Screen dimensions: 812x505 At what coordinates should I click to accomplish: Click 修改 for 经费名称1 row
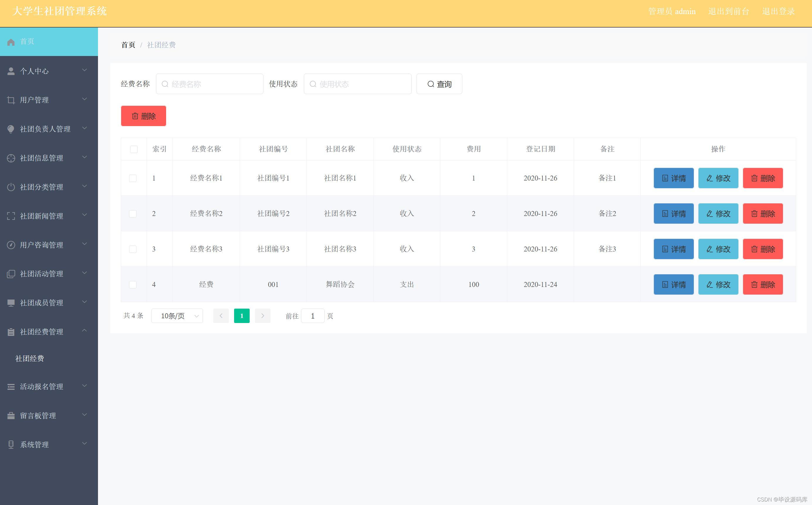[x=718, y=178]
